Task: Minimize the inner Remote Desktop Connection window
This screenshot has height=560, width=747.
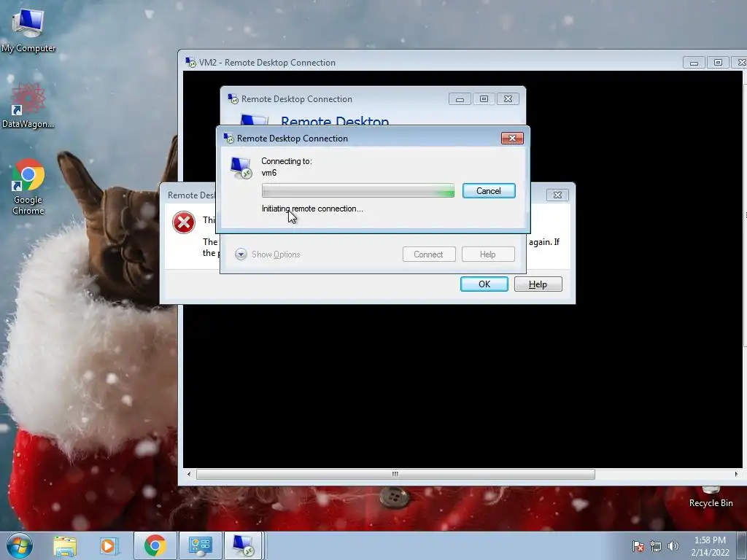Action: [460, 99]
